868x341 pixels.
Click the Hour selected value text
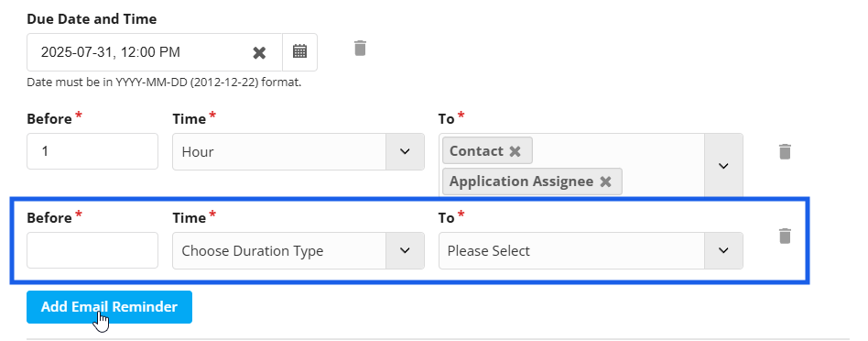pos(198,152)
